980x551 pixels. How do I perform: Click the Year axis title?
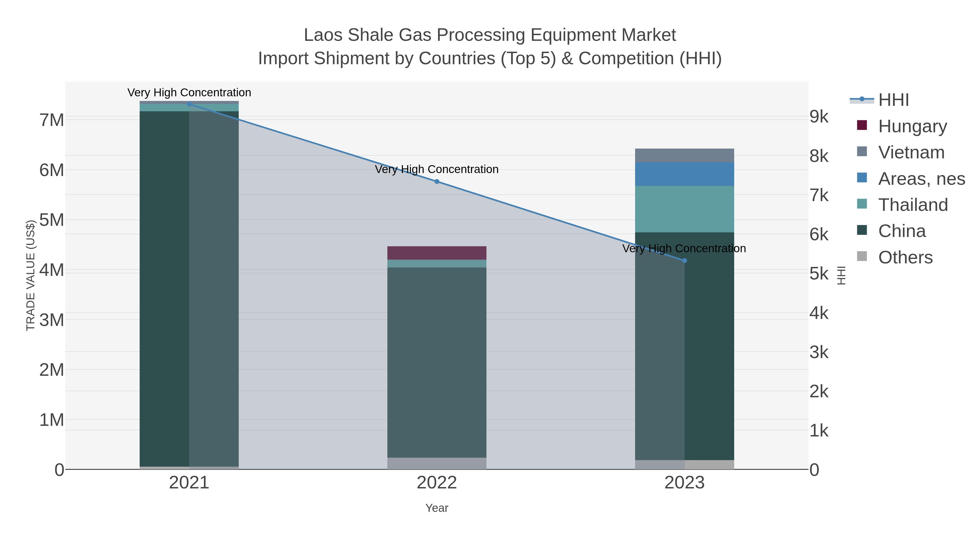437,508
